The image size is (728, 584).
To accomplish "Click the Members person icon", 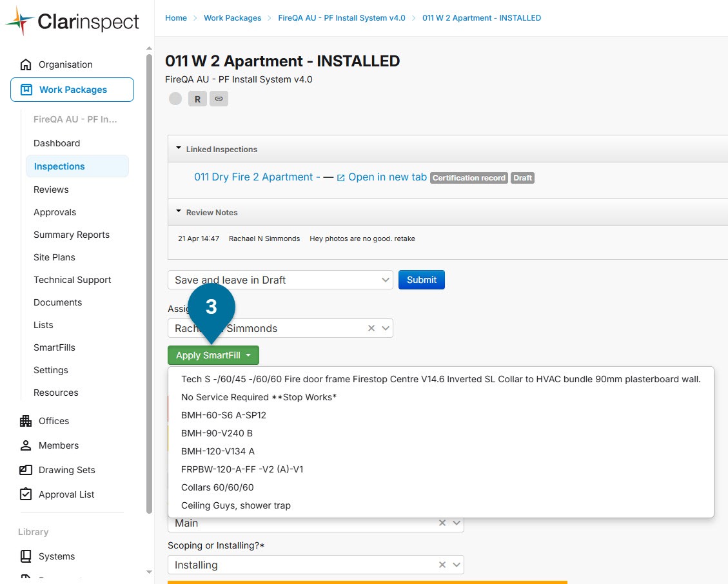I will 26,445.
